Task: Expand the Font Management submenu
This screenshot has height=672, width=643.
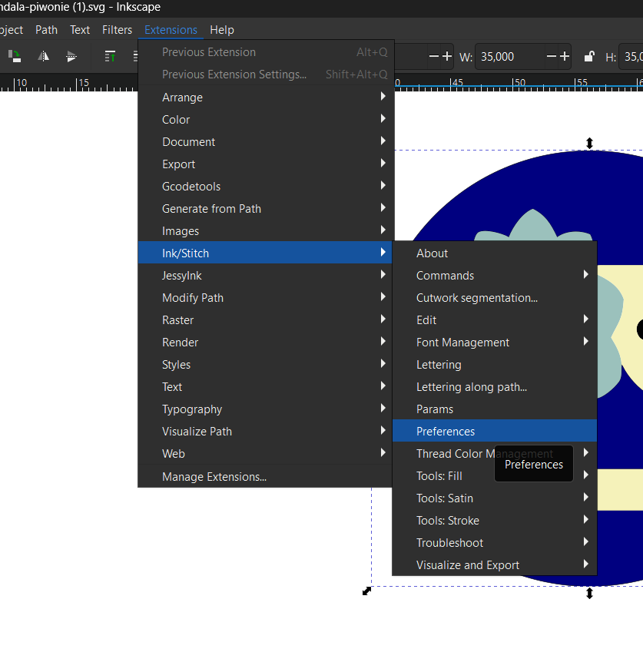Action: [x=495, y=343]
